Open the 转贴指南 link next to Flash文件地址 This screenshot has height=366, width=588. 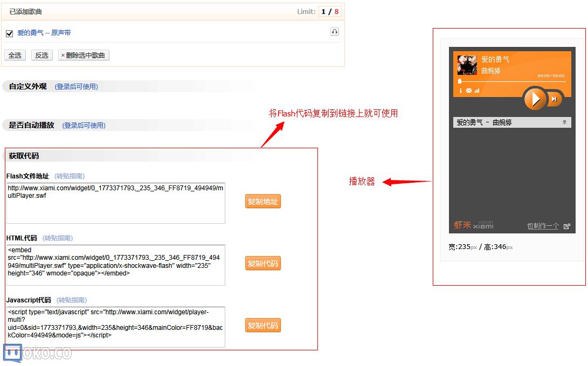pyautogui.click(x=70, y=176)
